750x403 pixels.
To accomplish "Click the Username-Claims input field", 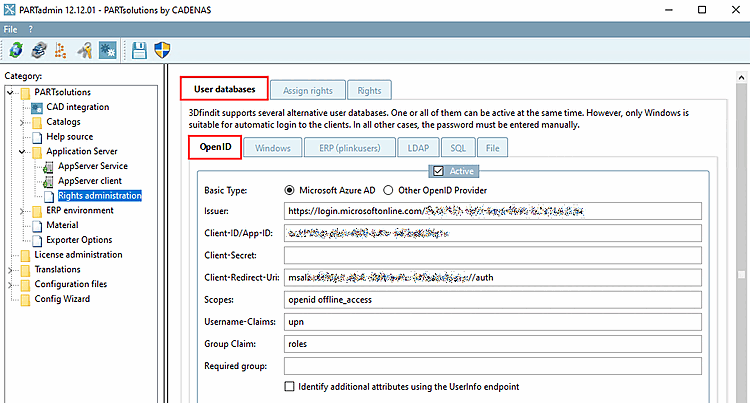I will pos(493,322).
